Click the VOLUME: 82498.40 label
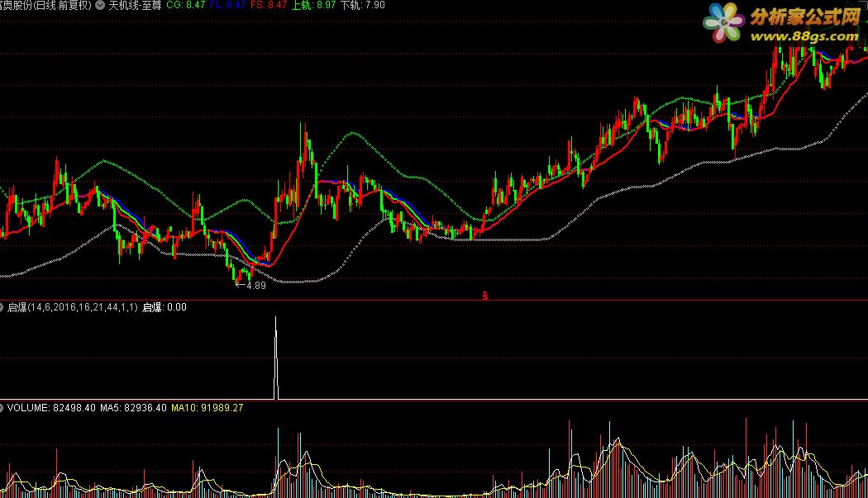The image size is (868, 498). tap(51, 408)
